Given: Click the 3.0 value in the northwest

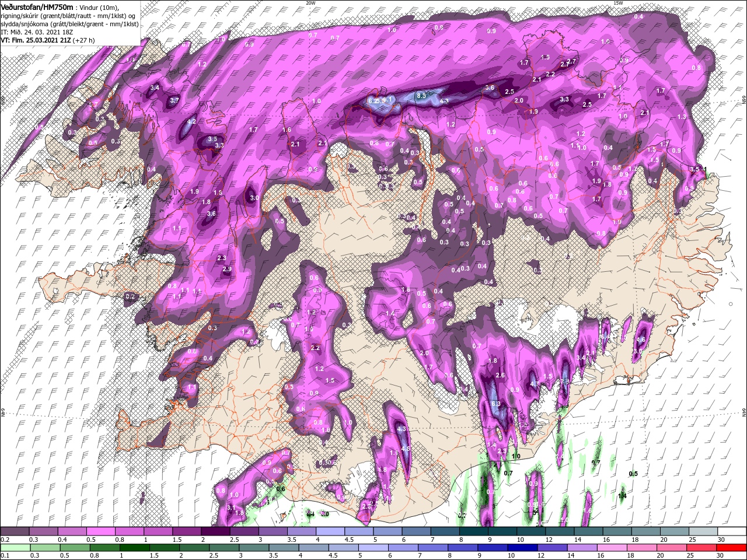Looking at the screenshot, I should [254, 198].
